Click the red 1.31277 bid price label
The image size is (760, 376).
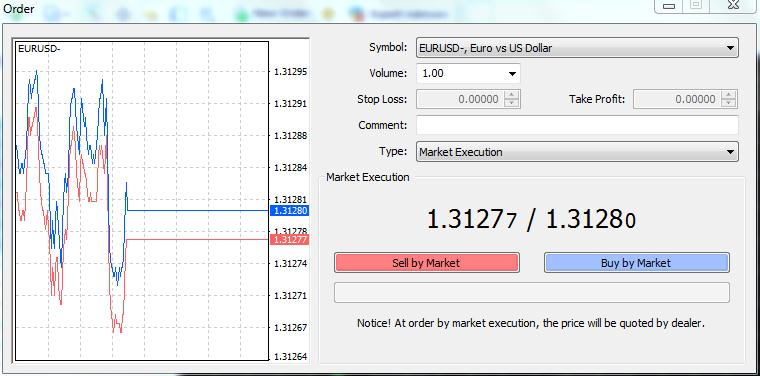coord(289,239)
